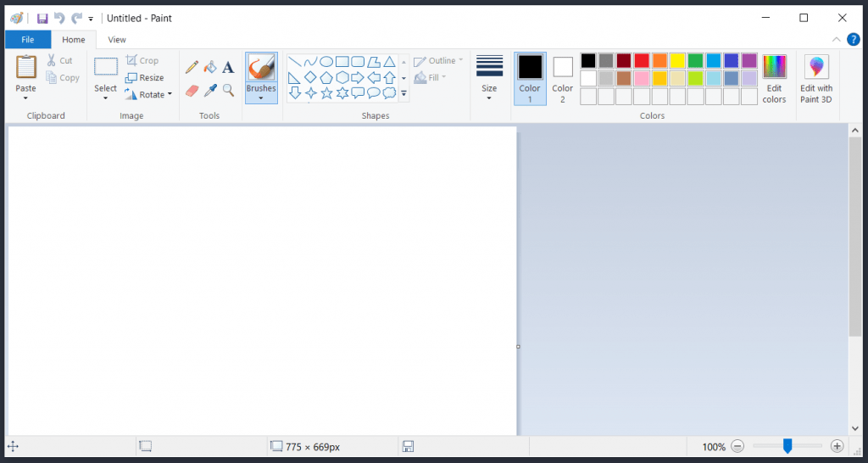Click the Resize button
Image resolution: width=868 pixels, height=463 pixels.
point(145,77)
